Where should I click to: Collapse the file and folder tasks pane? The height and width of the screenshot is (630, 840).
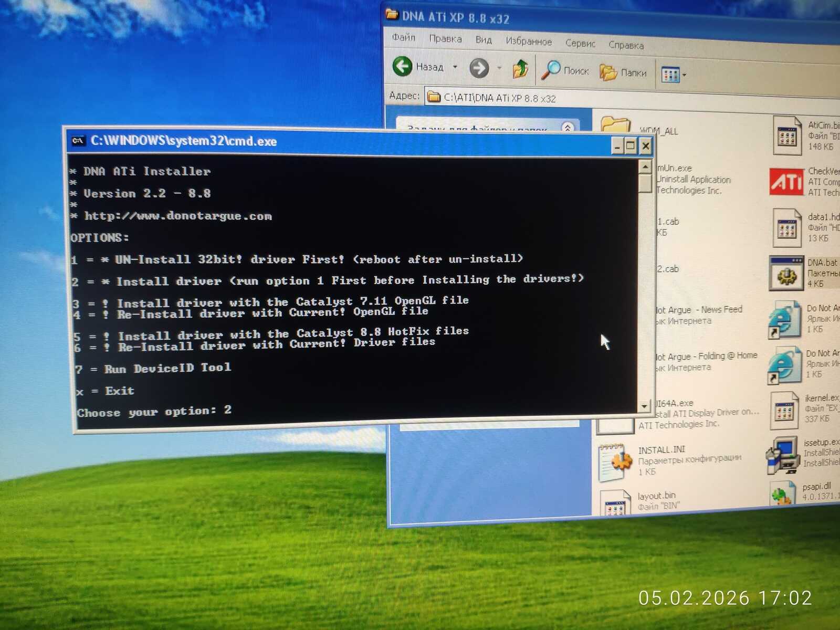coord(568,128)
